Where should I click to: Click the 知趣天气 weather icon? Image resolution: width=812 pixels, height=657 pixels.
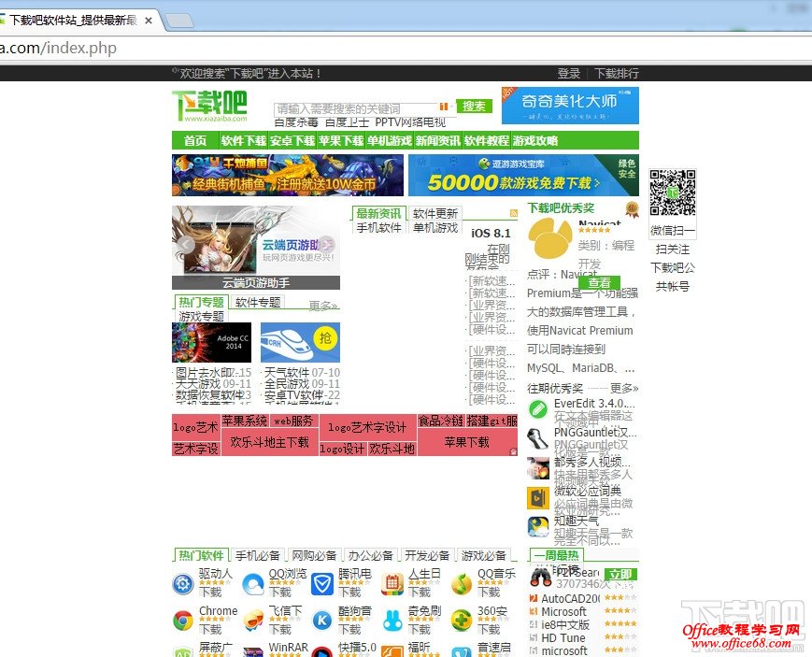point(538,527)
